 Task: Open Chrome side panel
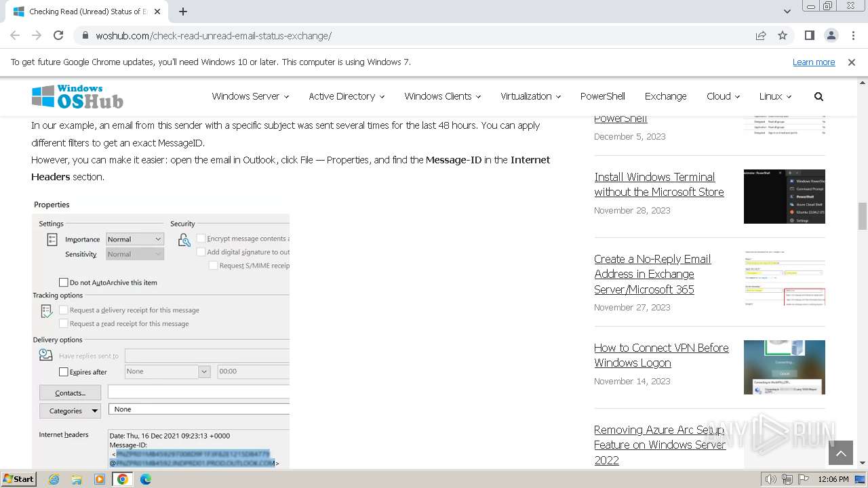[809, 35]
